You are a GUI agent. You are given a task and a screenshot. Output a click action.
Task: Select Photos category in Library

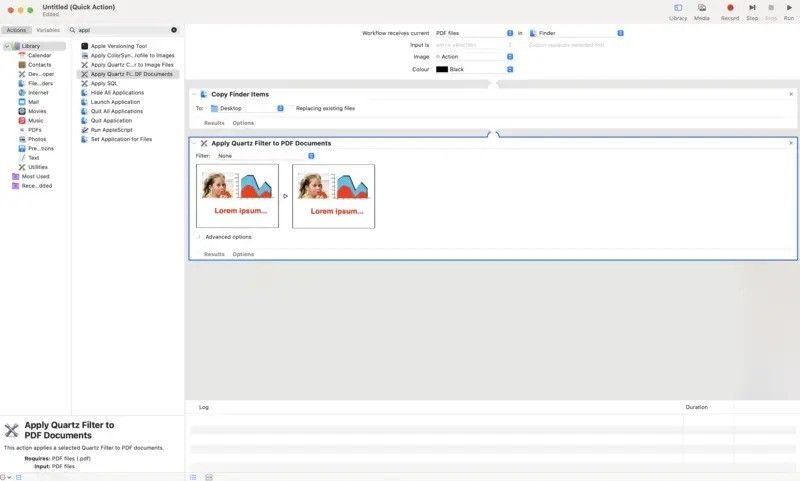click(37, 139)
